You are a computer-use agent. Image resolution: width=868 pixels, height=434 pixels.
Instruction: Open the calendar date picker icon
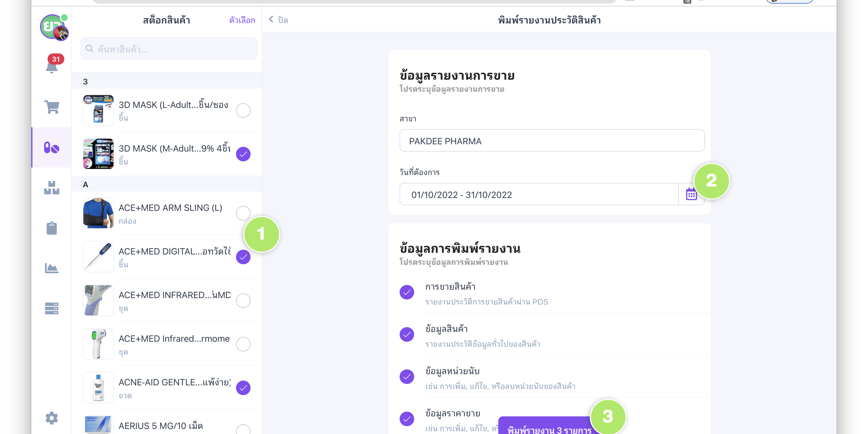691,194
